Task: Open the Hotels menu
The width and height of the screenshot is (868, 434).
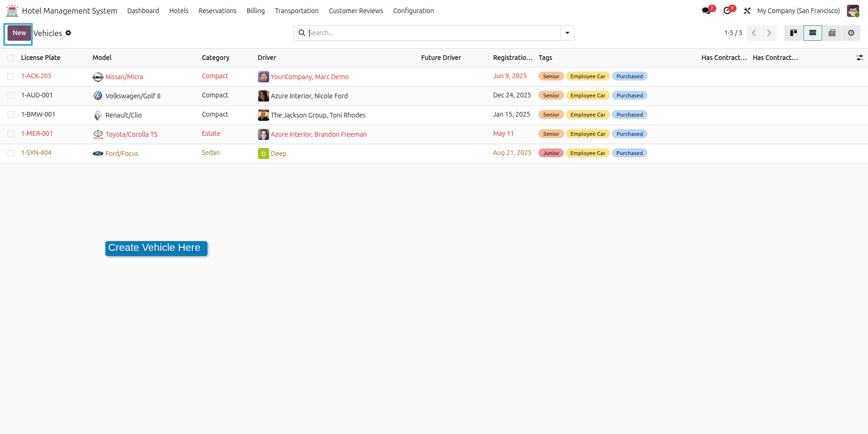Action: pos(179,11)
